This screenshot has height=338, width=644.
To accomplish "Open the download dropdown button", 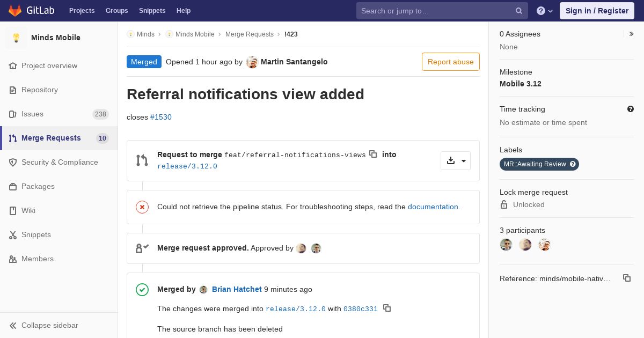I will [456, 160].
